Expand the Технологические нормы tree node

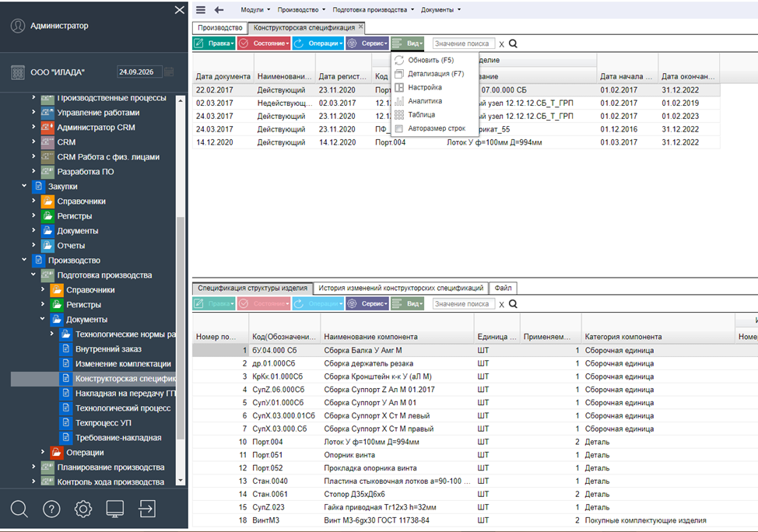pyautogui.click(x=51, y=334)
